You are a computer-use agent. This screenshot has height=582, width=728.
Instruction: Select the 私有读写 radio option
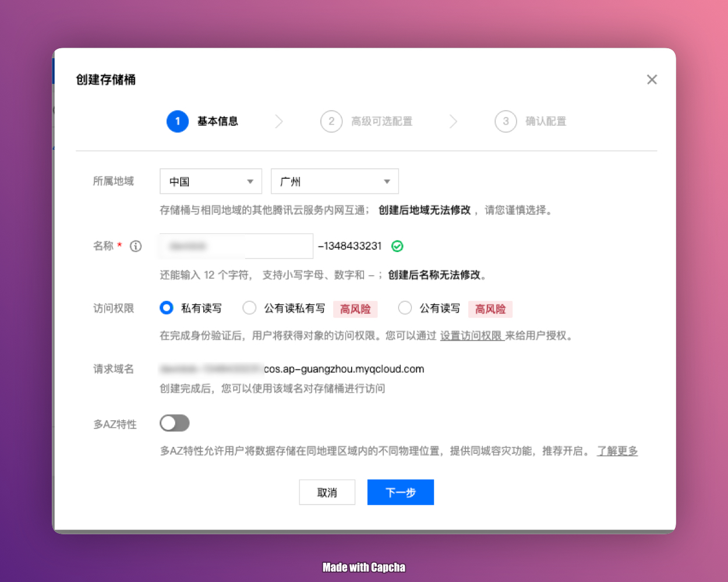pyautogui.click(x=167, y=308)
